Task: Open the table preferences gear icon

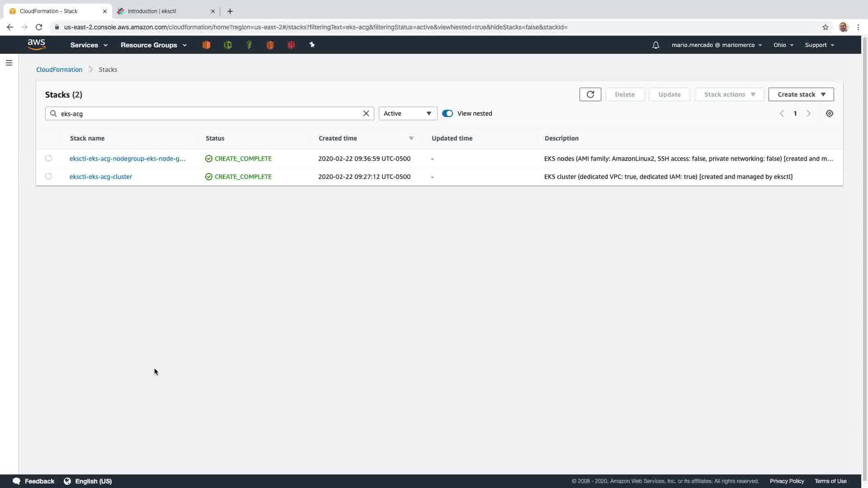Action: pyautogui.click(x=829, y=113)
